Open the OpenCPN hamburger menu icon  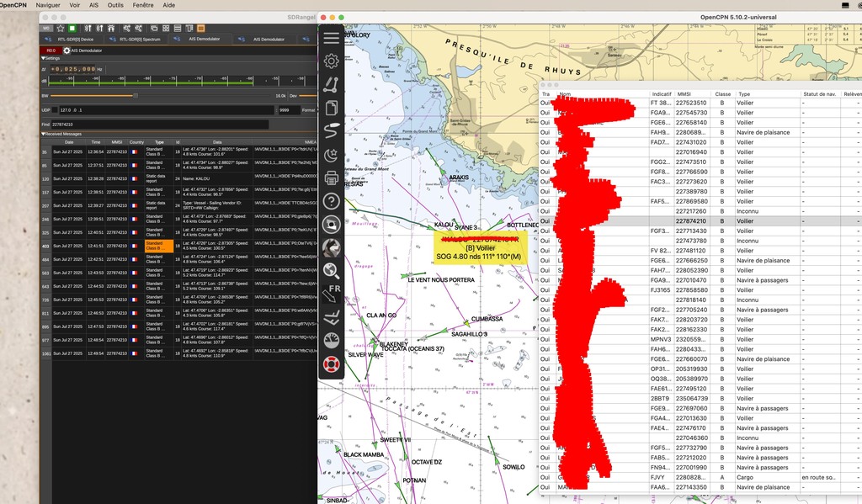pos(331,38)
